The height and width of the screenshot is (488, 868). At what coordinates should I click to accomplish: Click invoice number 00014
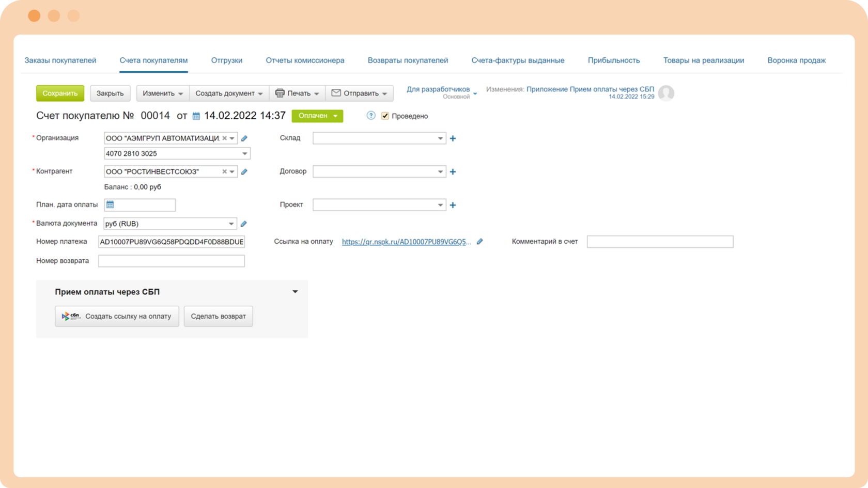[155, 116]
